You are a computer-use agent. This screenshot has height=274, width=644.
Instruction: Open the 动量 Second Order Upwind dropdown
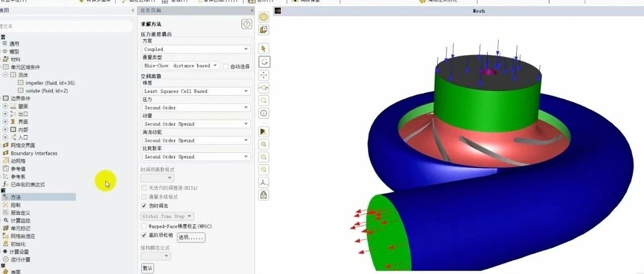pos(196,124)
